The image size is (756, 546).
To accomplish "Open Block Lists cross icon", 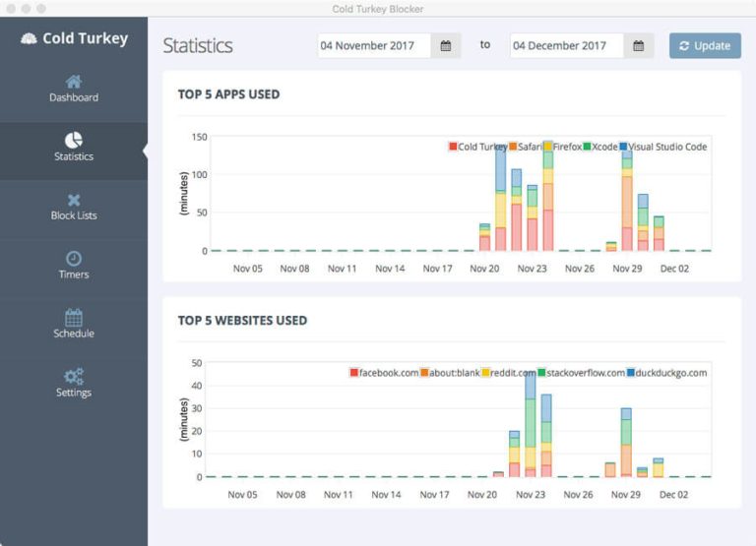I will click(74, 200).
